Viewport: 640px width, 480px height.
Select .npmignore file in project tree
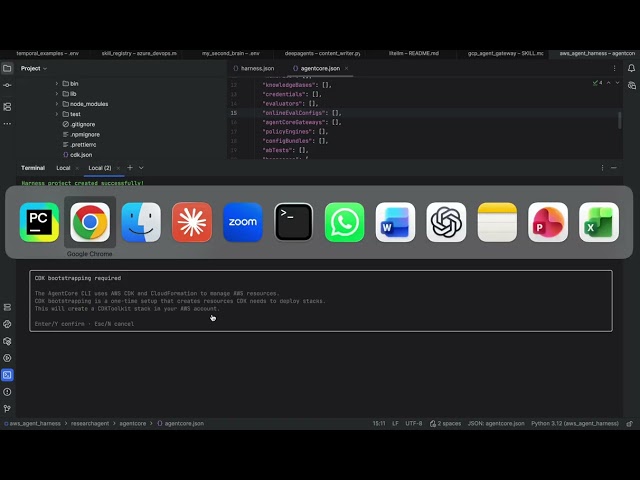coord(81,134)
